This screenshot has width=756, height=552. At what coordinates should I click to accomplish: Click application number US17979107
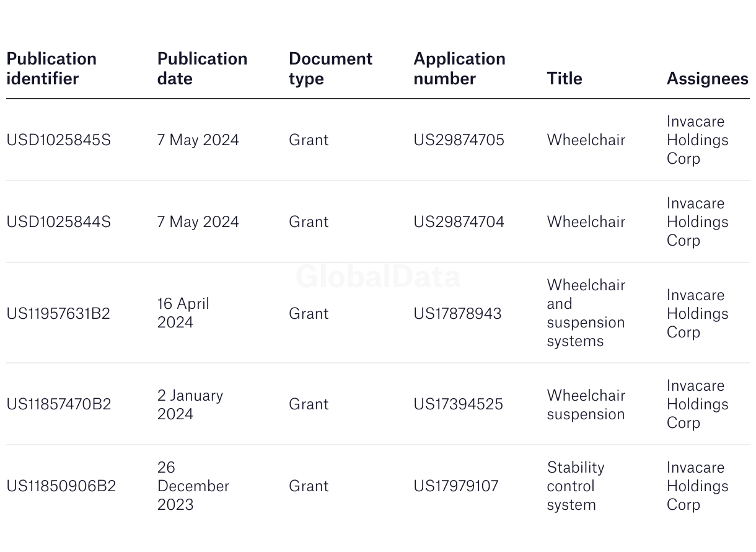456,486
